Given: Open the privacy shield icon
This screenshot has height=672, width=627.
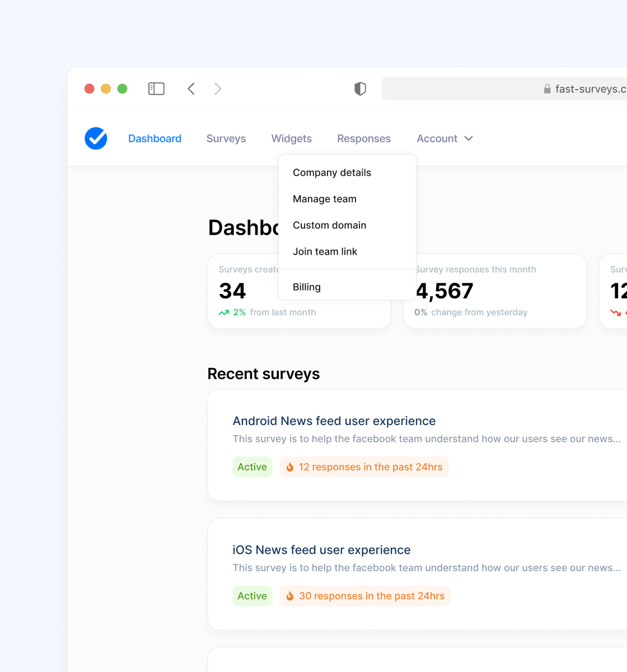Looking at the screenshot, I should pos(360,88).
